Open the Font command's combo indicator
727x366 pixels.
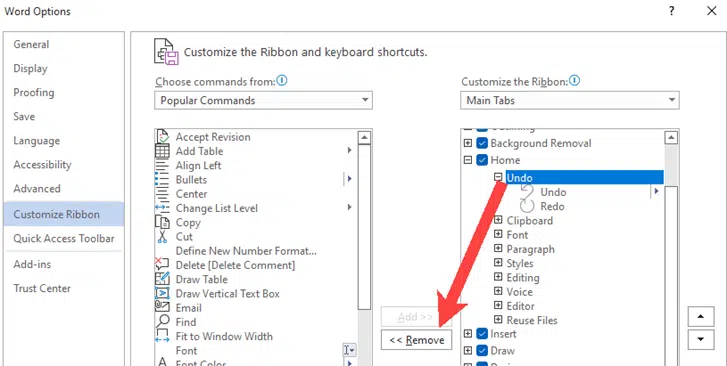pyautogui.click(x=350, y=350)
